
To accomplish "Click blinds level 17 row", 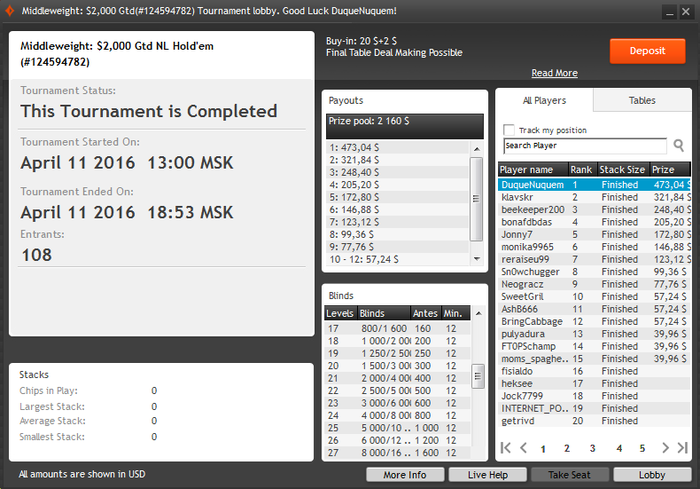I will tap(397, 329).
